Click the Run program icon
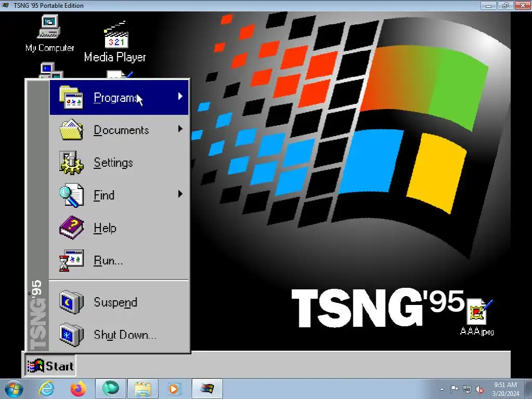This screenshot has width=532, height=399. [x=71, y=260]
